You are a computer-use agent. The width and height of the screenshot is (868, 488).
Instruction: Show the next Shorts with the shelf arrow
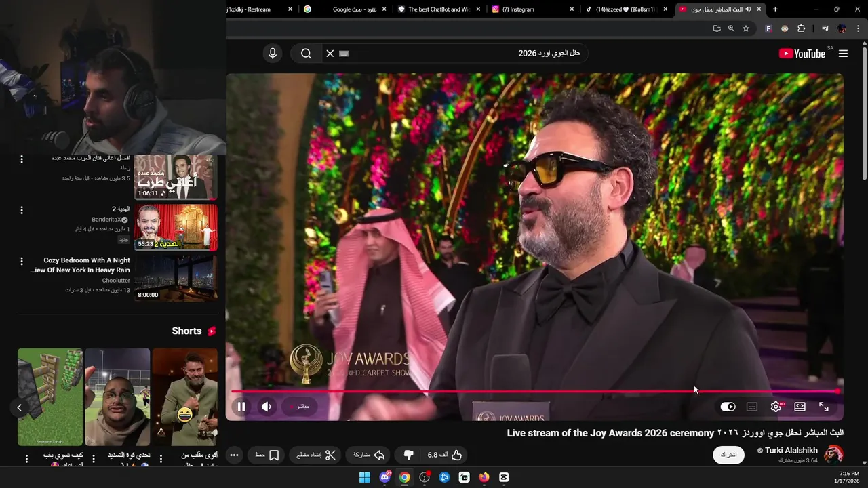click(19, 407)
